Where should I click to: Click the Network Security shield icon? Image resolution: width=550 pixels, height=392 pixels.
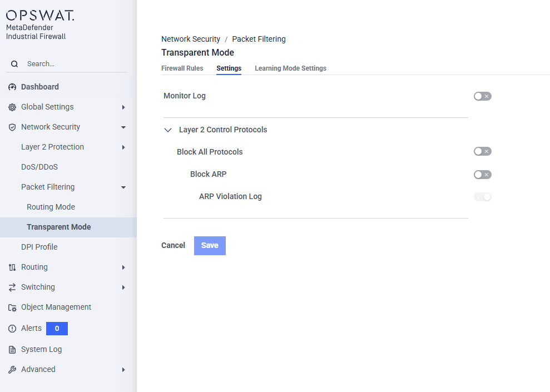click(12, 127)
